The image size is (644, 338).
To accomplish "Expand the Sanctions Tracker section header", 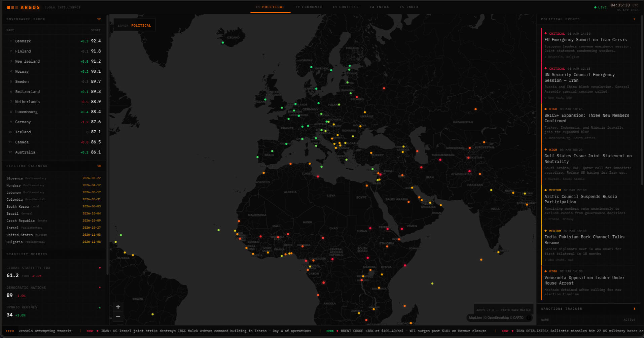I will click(x=561, y=309).
